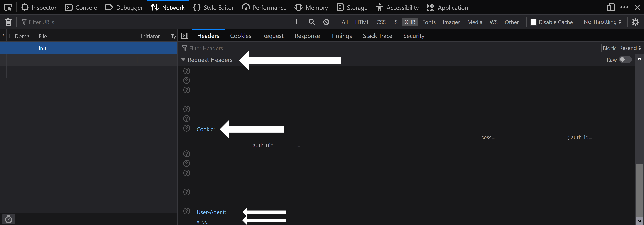Screen dimensions: 644x225
Task: Hide request details pane icon
Action: pyautogui.click(x=184, y=36)
